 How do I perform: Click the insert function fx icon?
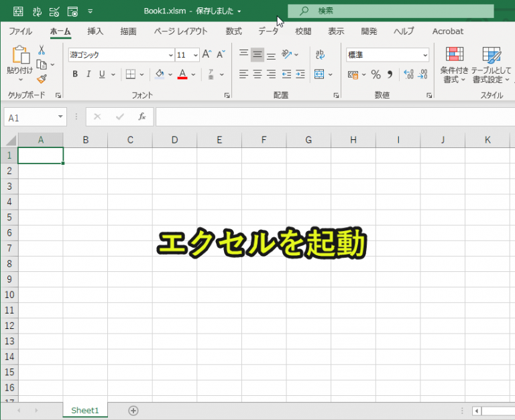tap(141, 117)
